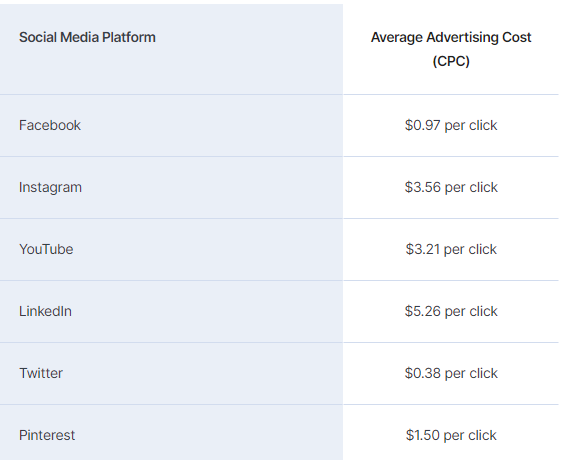Click the (CPC) text in header
The height and width of the screenshot is (460, 564).
(451, 61)
